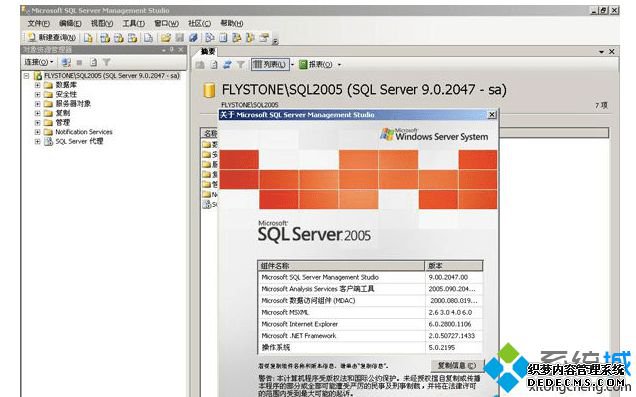Open the Connect (连接) dropdown in Object Explorer
Screen dimensions: 636x397
point(39,62)
